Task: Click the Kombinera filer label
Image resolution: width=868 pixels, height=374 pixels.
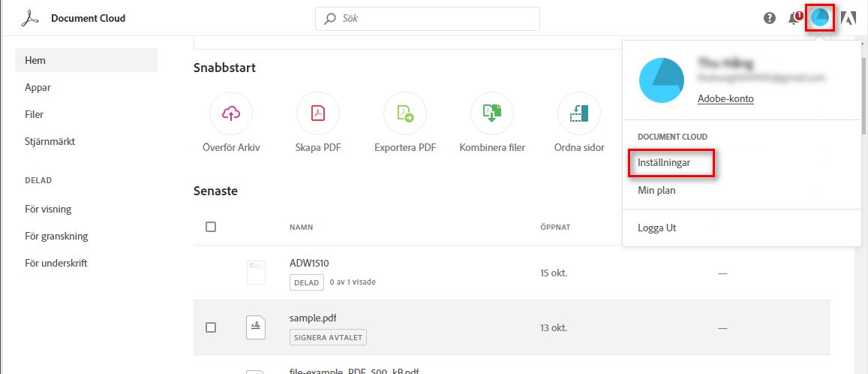Action: tap(492, 148)
